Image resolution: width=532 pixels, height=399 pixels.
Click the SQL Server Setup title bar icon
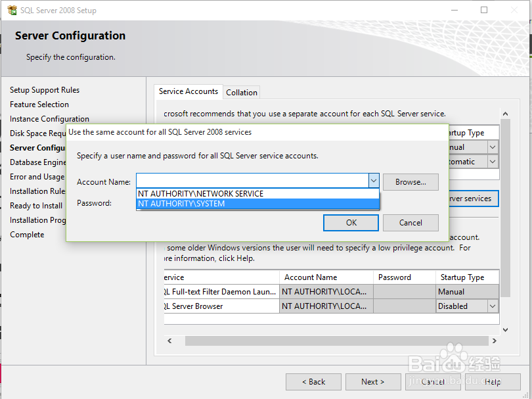[x=12, y=10]
